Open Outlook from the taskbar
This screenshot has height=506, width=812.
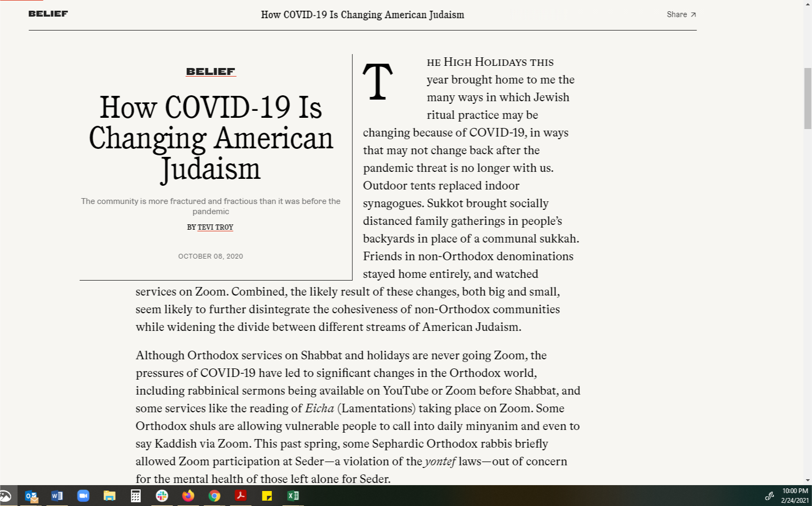[31, 496]
